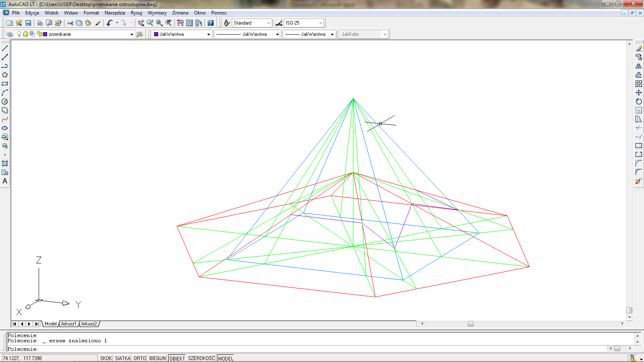
Task: Select the Move tool
Action: pyautogui.click(x=639, y=93)
